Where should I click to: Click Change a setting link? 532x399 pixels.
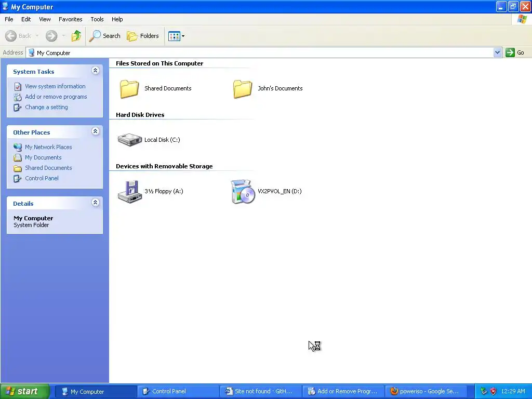(x=46, y=107)
